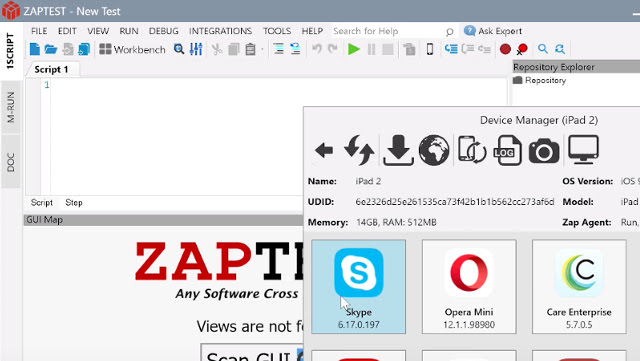Image resolution: width=640 pixels, height=361 pixels.
Task: Click the refresh arrows icon in Device Manager
Action: coord(359,150)
